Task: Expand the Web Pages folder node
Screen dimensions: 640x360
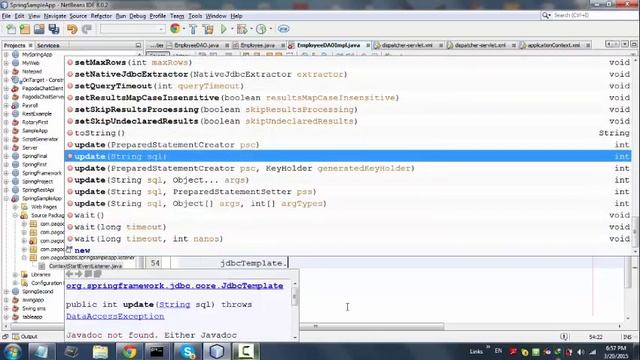Action: tap(15, 207)
